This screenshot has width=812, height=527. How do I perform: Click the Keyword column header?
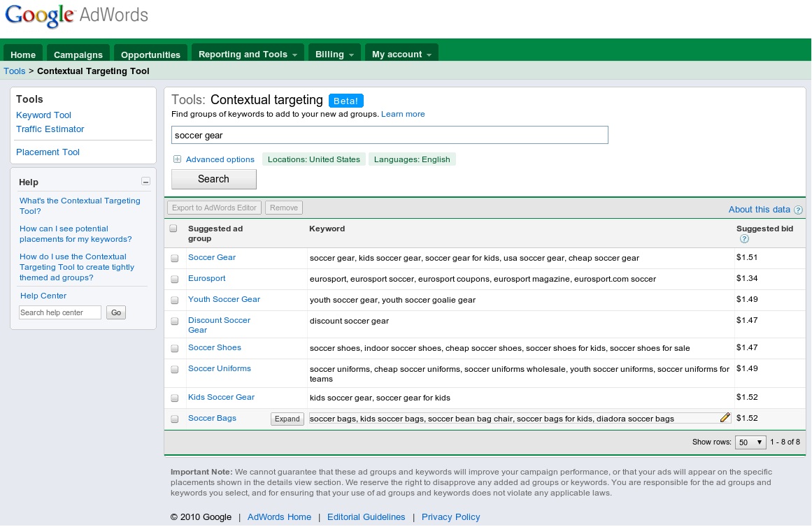[x=327, y=229]
